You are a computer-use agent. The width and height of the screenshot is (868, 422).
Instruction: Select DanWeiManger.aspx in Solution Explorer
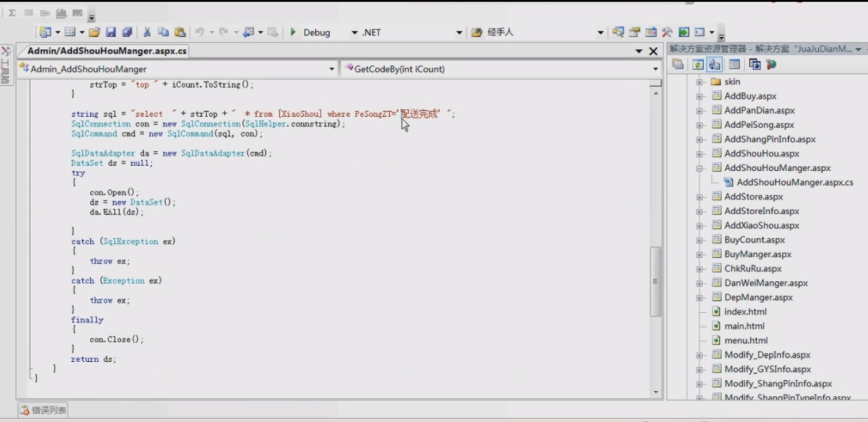(x=766, y=283)
